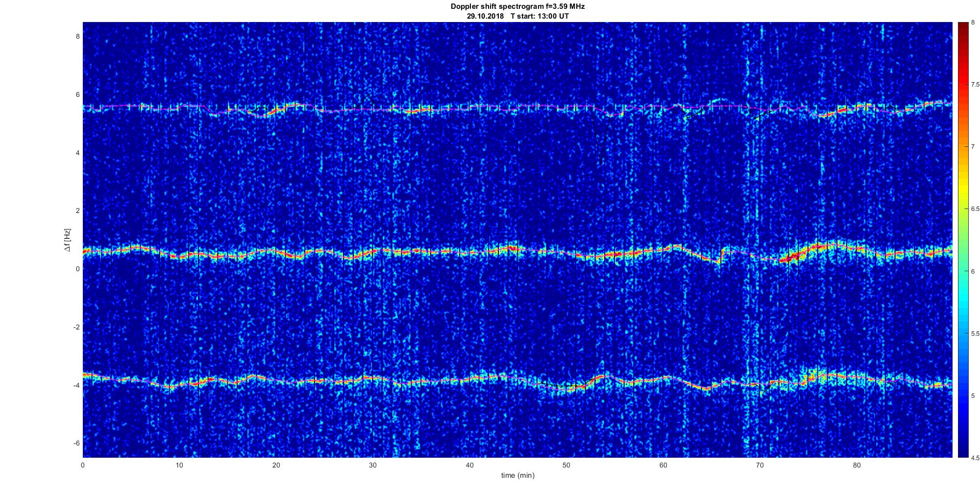Click x-axis tick label '20'
980x491 pixels.
click(276, 465)
